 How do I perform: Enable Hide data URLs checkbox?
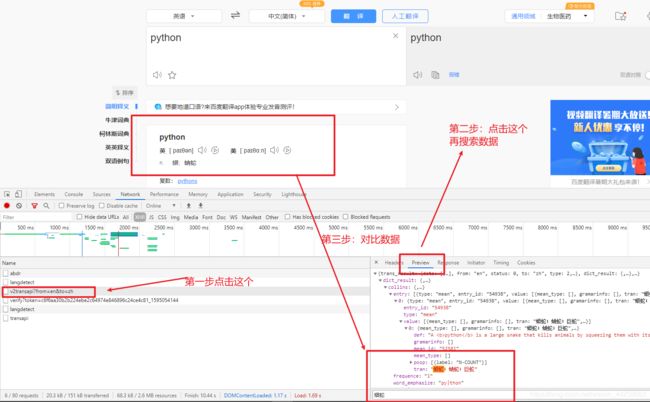click(x=79, y=217)
